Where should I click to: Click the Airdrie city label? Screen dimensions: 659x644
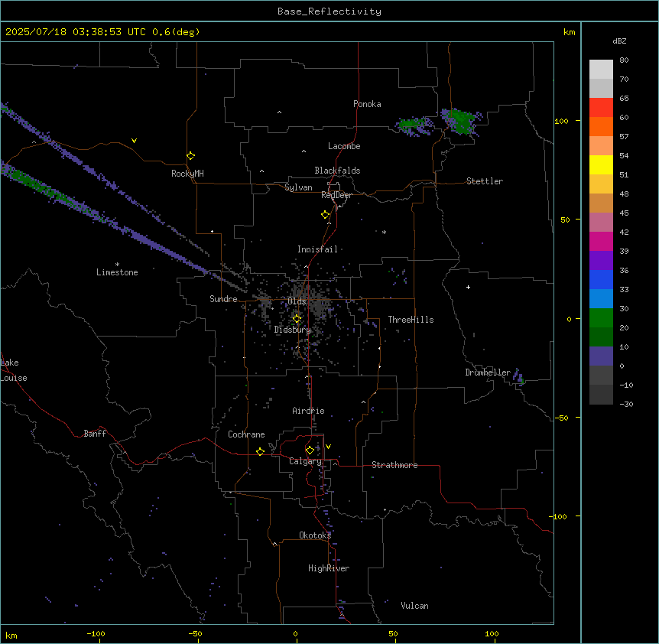pyautogui.click(x=309, y=411)
